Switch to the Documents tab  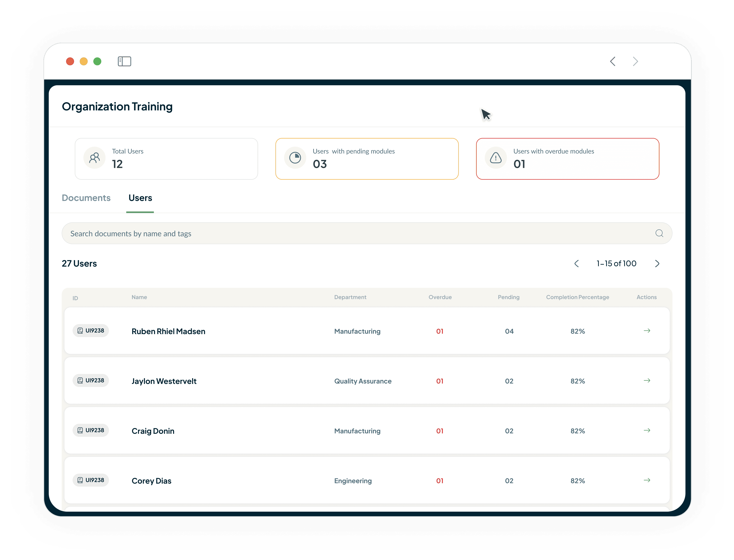coord(86,198)
